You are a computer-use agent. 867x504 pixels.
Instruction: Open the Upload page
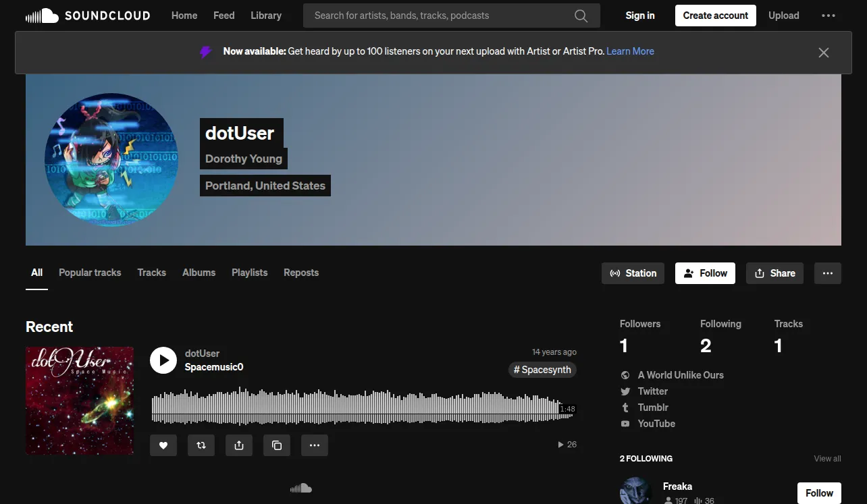(784, 16)
